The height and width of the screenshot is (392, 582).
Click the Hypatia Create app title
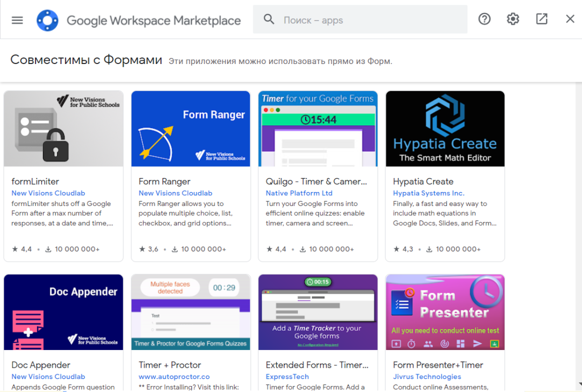click(x=423, y=182)
